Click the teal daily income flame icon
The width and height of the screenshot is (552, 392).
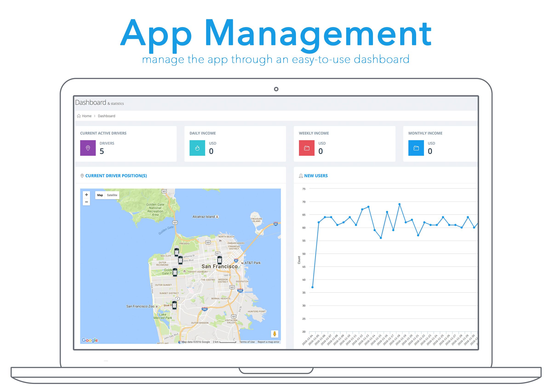(197, 148)
